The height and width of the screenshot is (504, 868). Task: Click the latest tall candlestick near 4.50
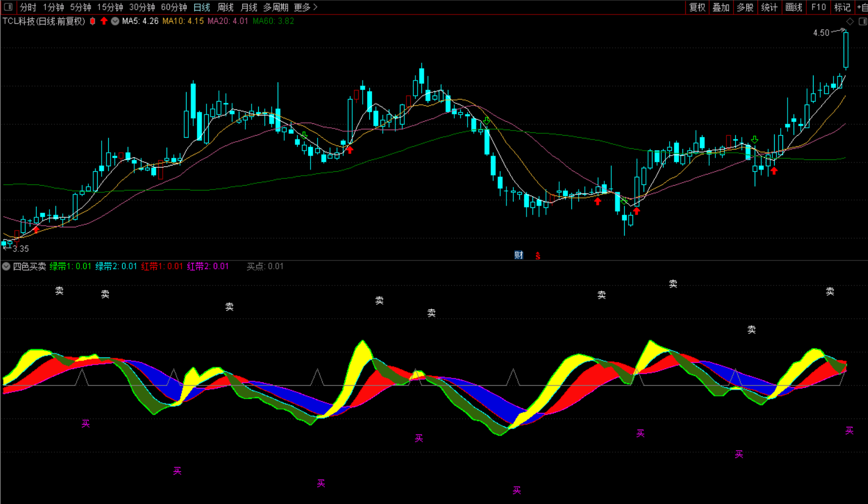846,50
